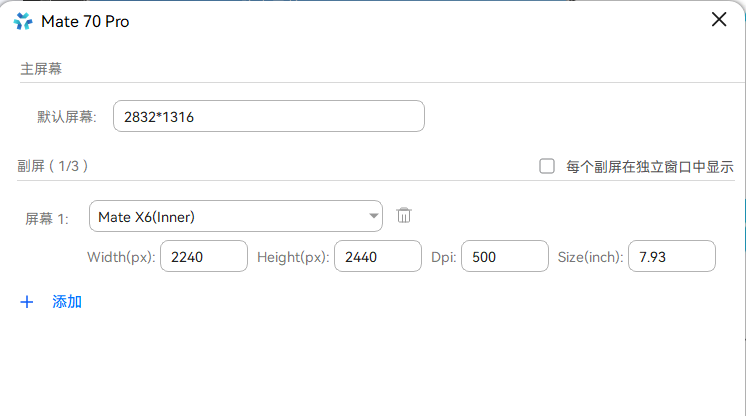Click the app logo beside Mate 70 Pro
Screen dimensions: 746x416
point(23,21)
